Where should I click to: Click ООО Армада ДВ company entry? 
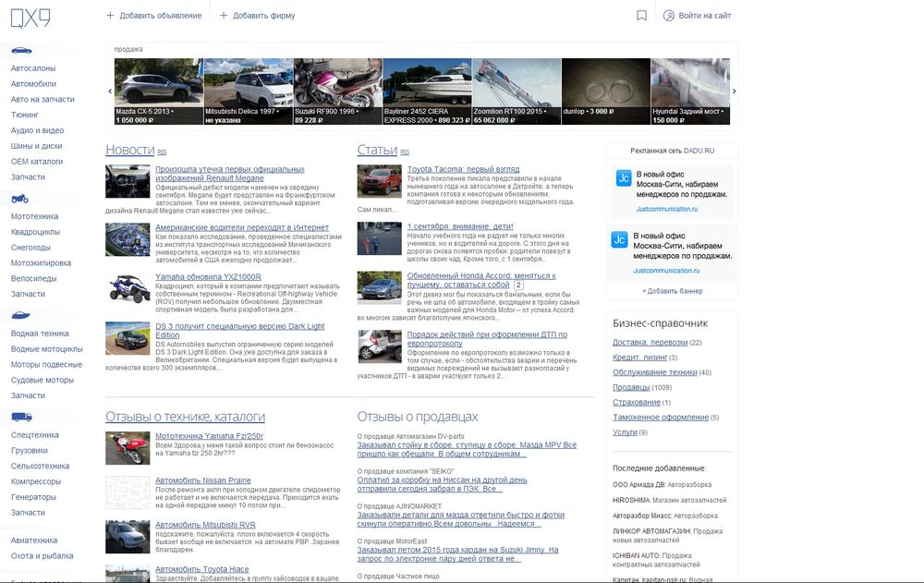(x=662, y=484)
